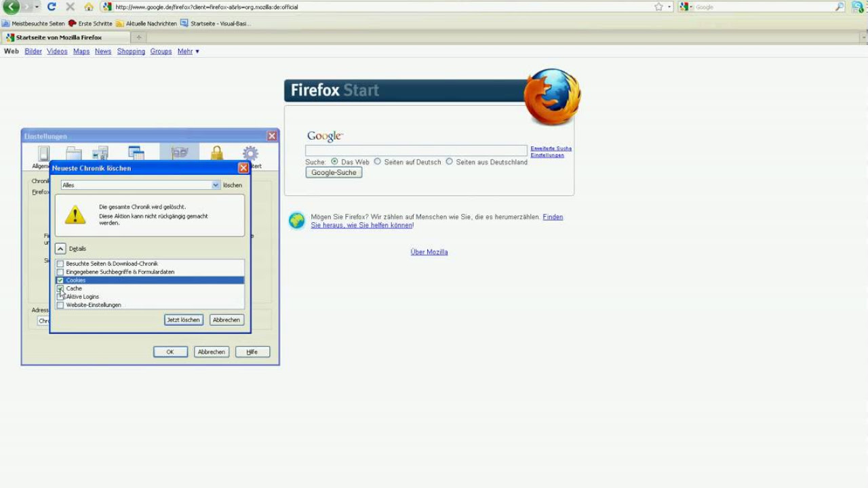The width and height of the screenshot is (868, 488).
Task: Uncheck the Cookies checkbox
Action: coord(60,280)
